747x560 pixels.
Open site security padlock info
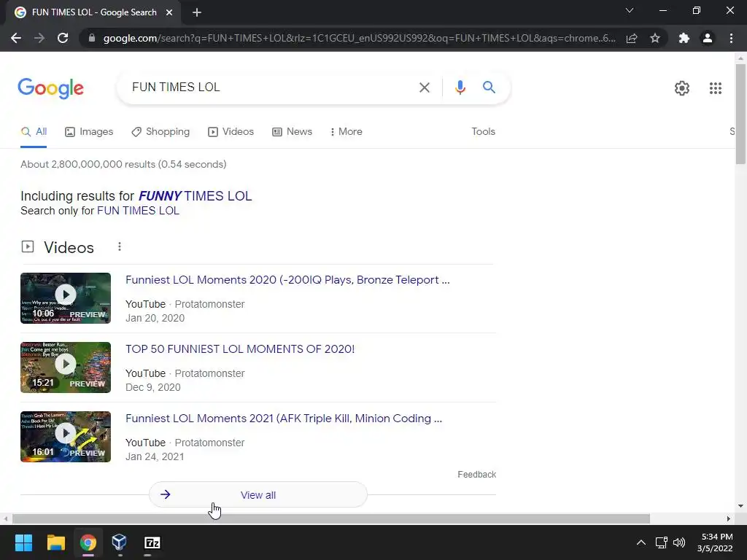[92, 38]
